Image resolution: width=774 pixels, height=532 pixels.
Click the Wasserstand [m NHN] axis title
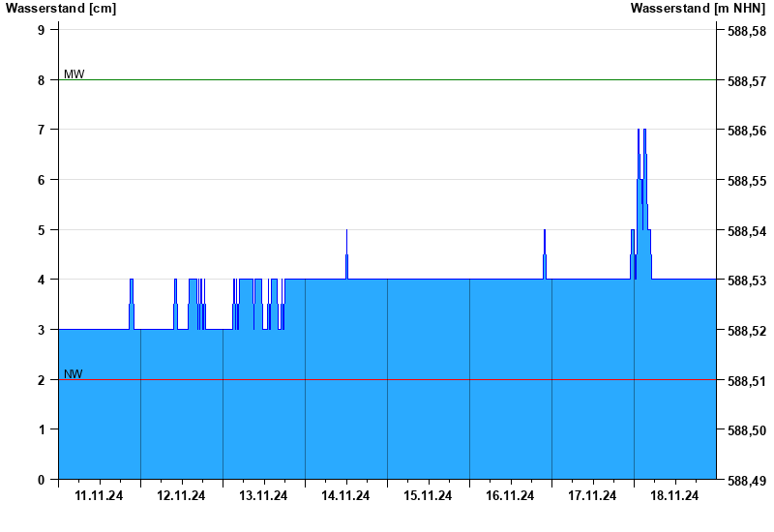point(698,8)
